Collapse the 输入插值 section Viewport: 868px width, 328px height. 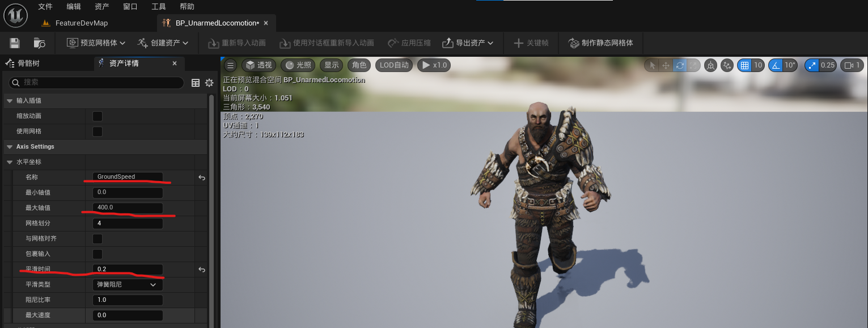(x=9, y=100)
